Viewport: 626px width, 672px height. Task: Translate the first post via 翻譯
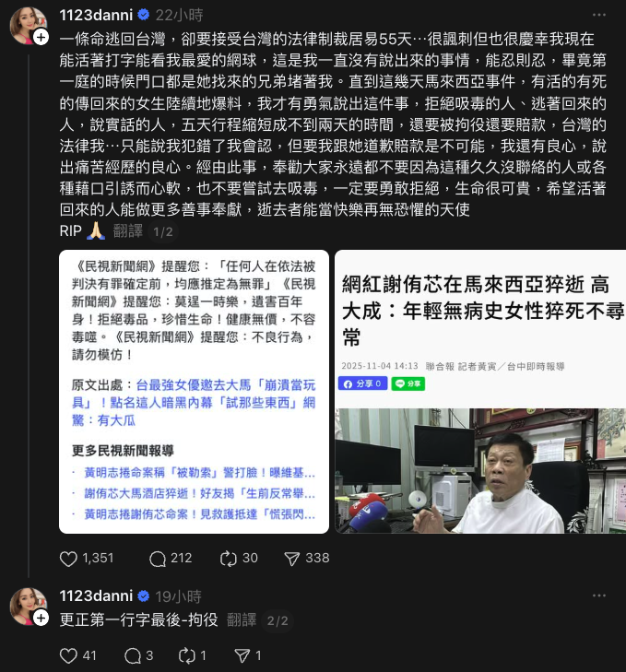tap(128, 231)
